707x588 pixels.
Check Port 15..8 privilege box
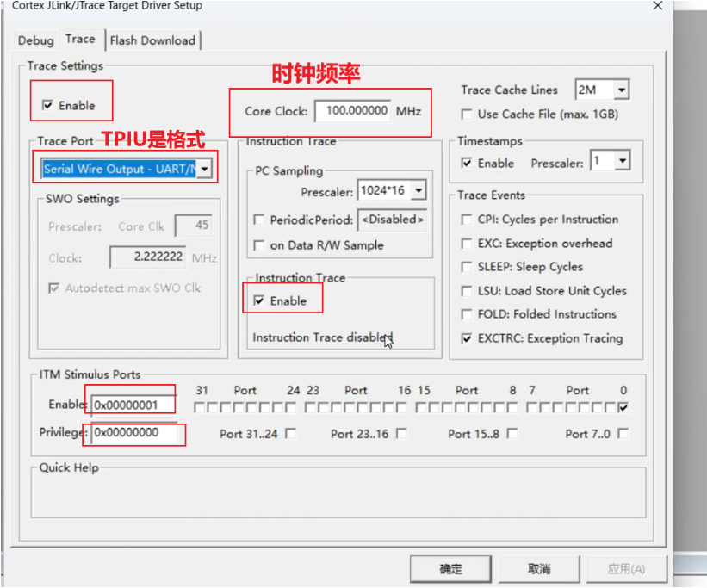pyautogui.click(x=512, y=434)
